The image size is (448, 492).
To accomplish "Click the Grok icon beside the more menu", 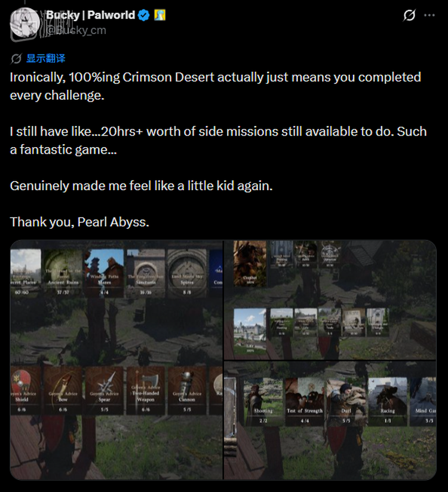I will (409, 15).
